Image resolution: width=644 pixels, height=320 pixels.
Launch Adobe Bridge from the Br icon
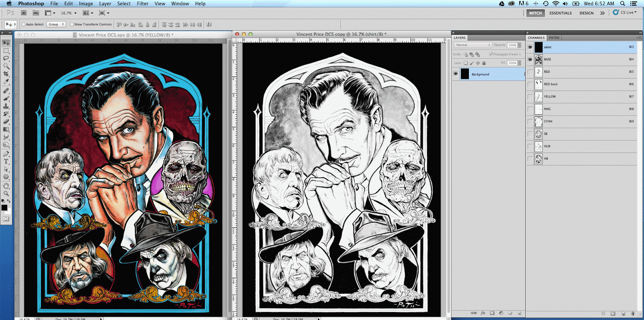24,13
